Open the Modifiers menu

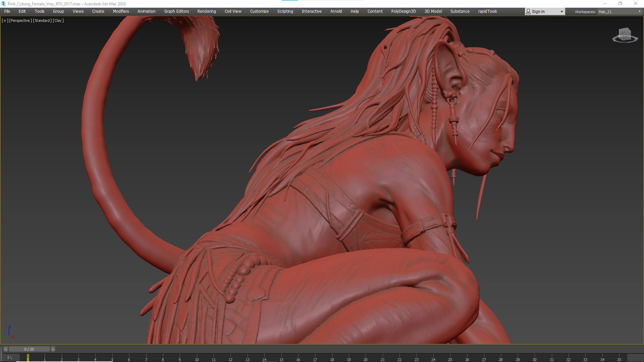[x=121, y=11]
